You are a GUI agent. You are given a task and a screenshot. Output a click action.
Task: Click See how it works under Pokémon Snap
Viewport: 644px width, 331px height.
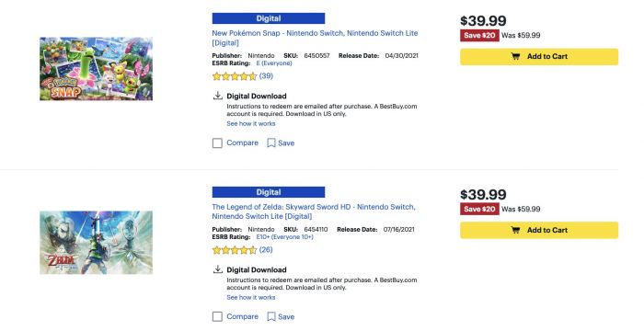tap(251, 123)
